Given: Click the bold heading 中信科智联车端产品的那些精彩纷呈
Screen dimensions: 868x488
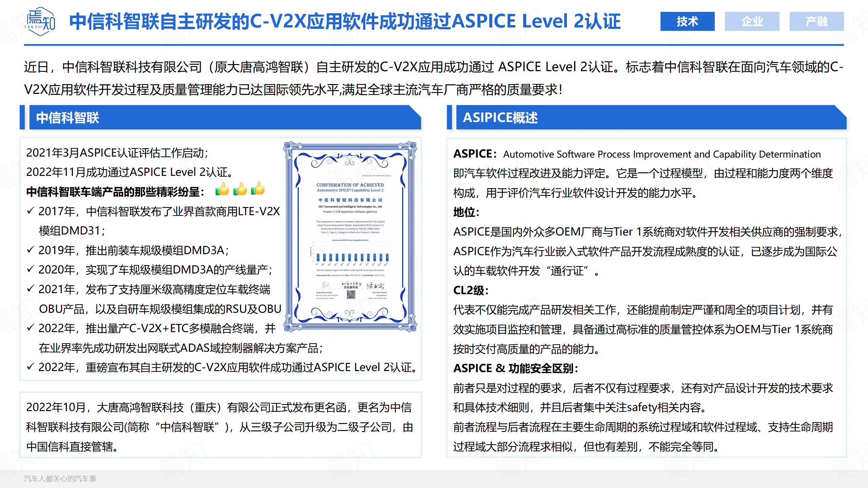Looking at the screenshot, I should 115,192.
